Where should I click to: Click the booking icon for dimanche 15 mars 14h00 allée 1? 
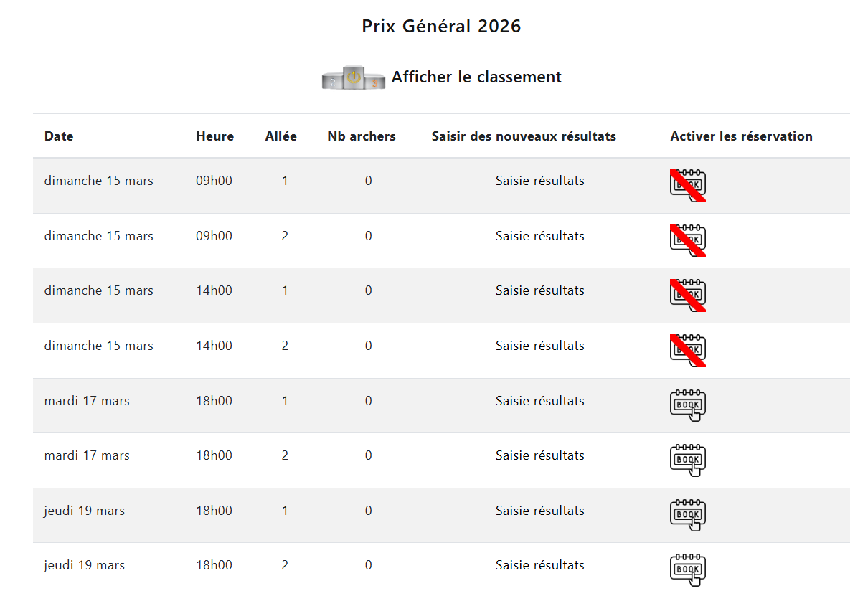(687, 295)
